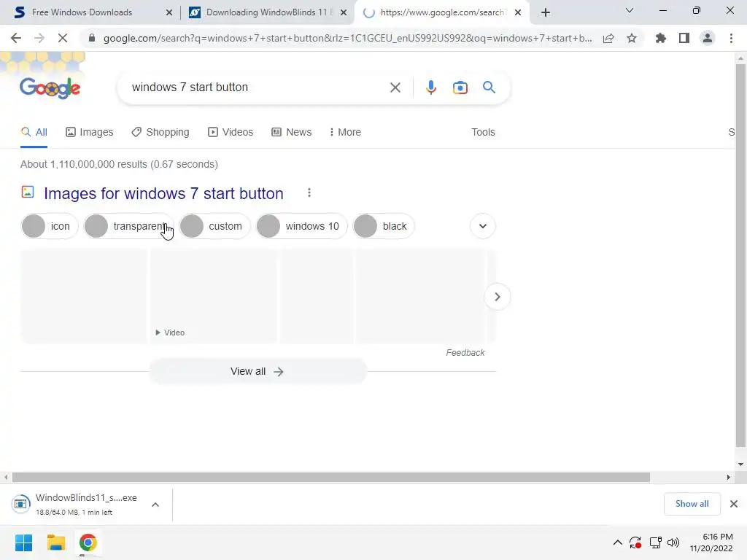Close the Downloading WindowBlinds 11 tab

pyautogui.click(x=344, y=13)
